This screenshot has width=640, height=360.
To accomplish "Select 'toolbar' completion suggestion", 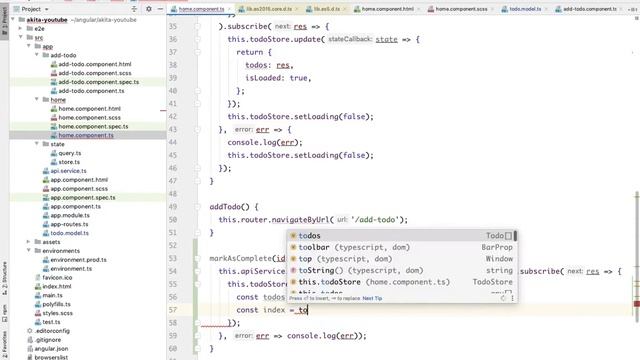I will [x=400, y=247].
